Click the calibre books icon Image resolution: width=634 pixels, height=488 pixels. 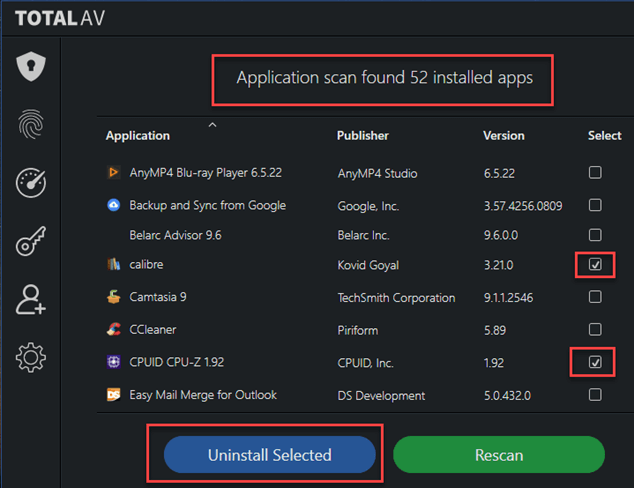114,264
